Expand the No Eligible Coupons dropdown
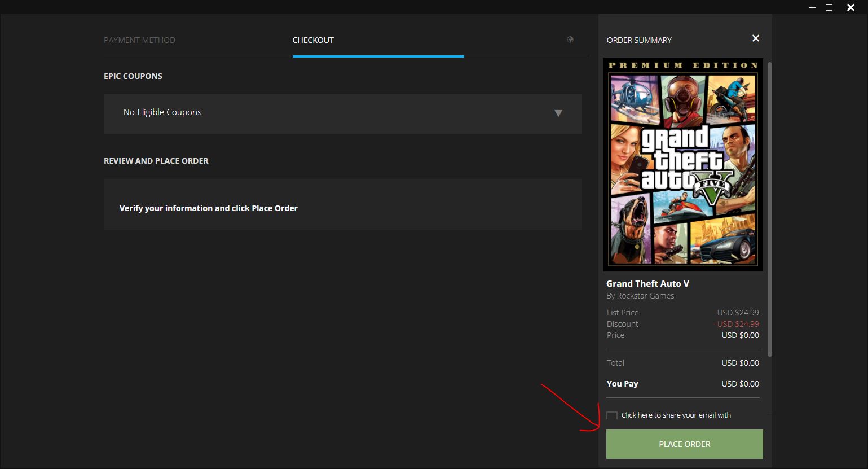The width and height of the screenshot is (868, 469). (x=342, y=113)
